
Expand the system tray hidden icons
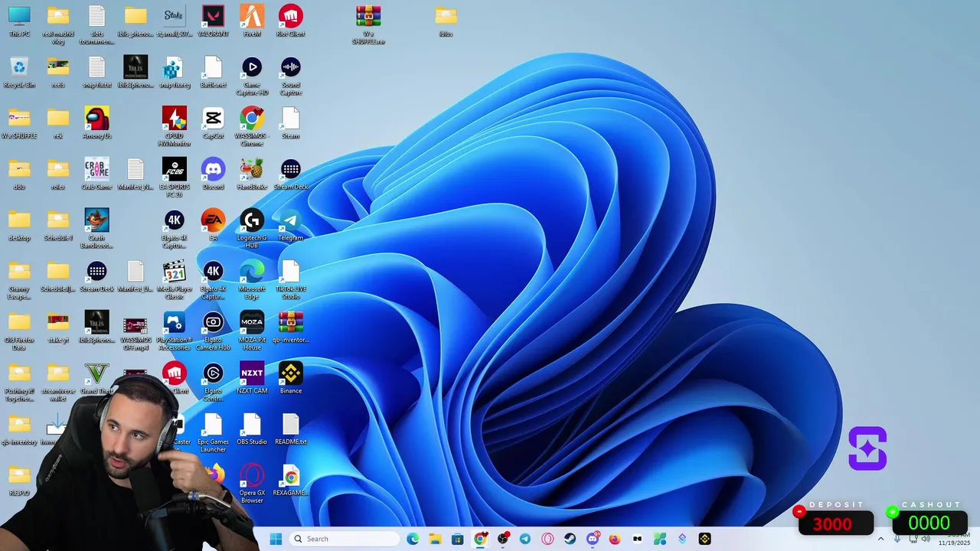coord(880,539)
